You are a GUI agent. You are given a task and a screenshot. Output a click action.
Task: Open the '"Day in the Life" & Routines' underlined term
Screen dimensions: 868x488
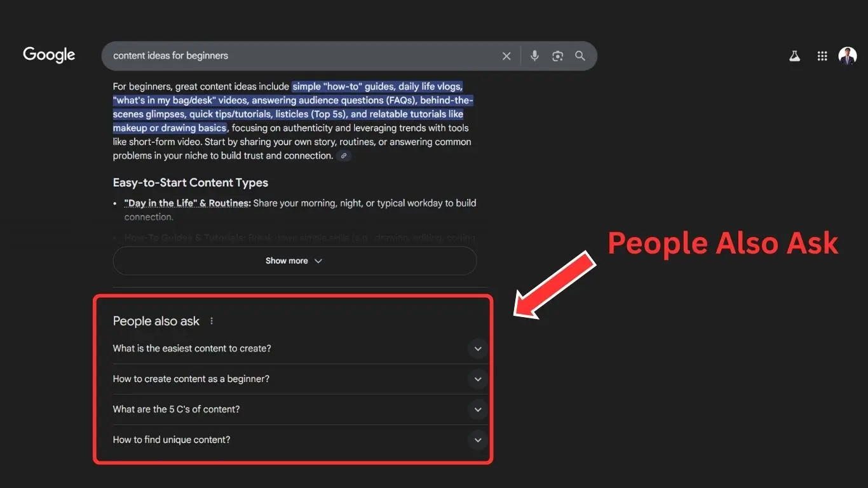pyautogui.click(x=187, y=203)
